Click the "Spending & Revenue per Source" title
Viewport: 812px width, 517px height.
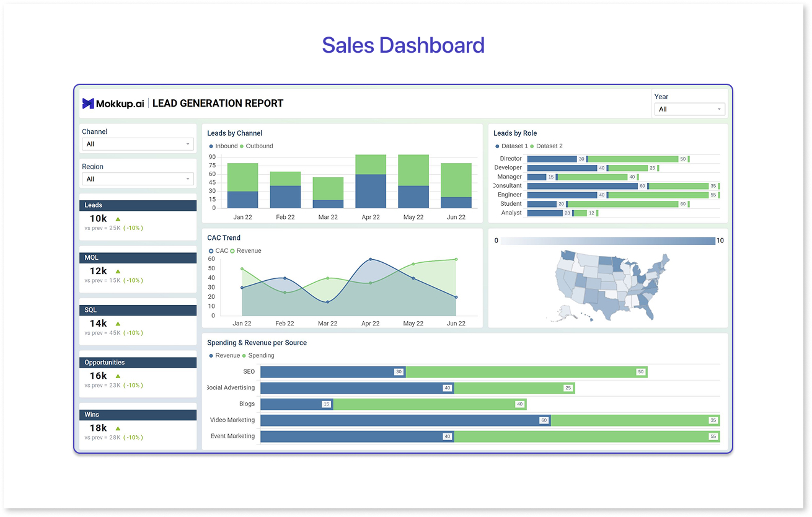click(257, 343)
